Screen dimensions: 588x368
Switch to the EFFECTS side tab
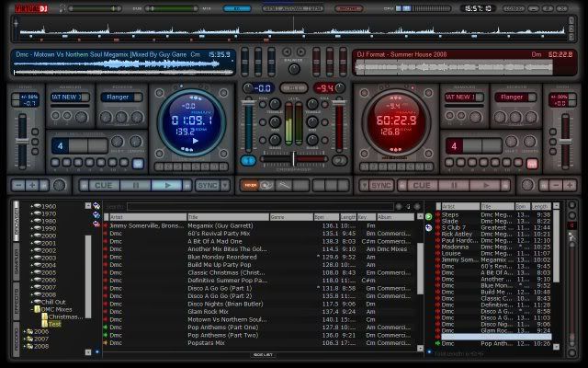pos(17,301)
